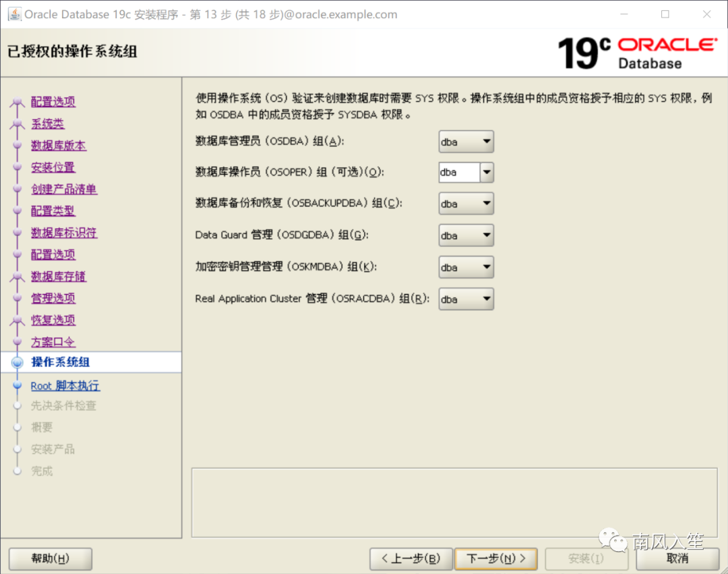Viewport: 728px width, 574px height.
Task: Click the step marker beside 安装位置
Action: click(17, 167)
